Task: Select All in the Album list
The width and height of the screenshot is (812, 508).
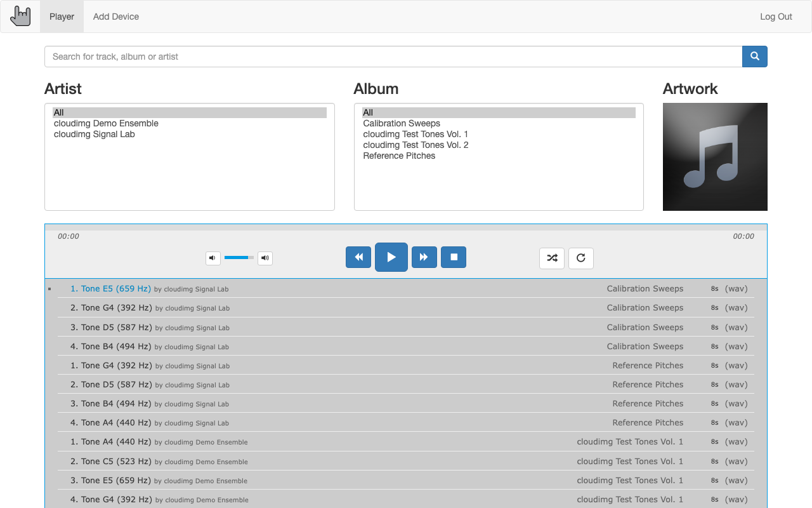Action: point(499,112)
